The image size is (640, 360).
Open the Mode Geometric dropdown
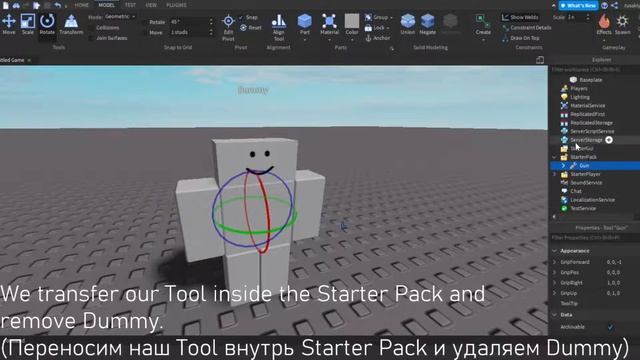coord(120,17)
